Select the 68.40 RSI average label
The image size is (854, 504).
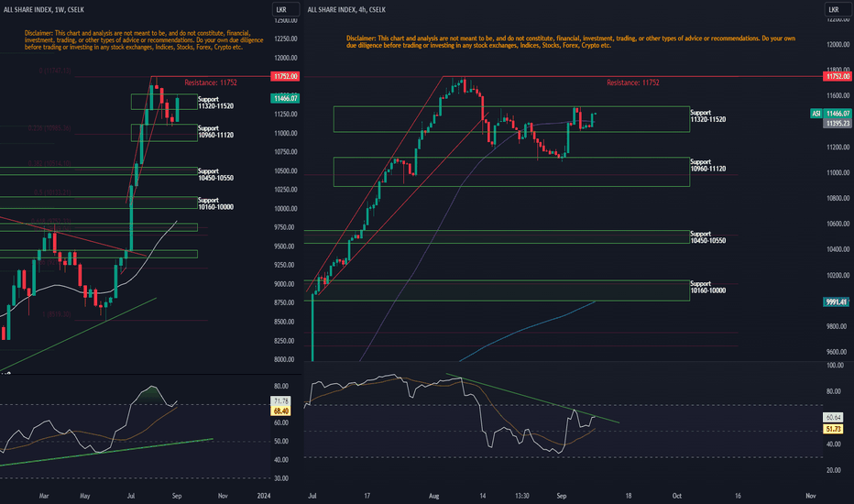coord(281,411)
